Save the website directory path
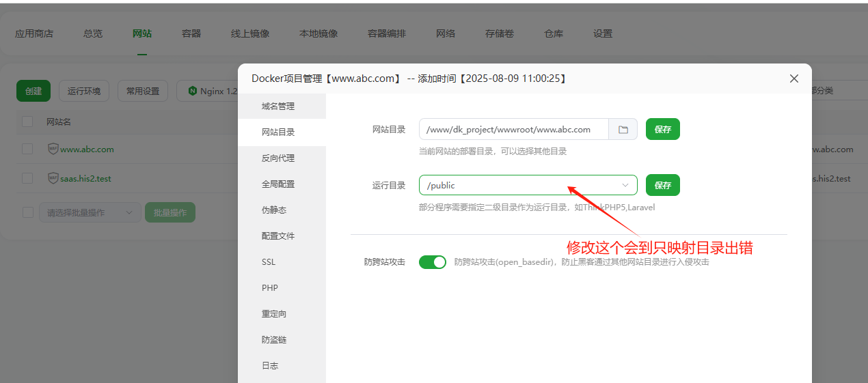The image size is (868, 383). [x=662, y=130]
